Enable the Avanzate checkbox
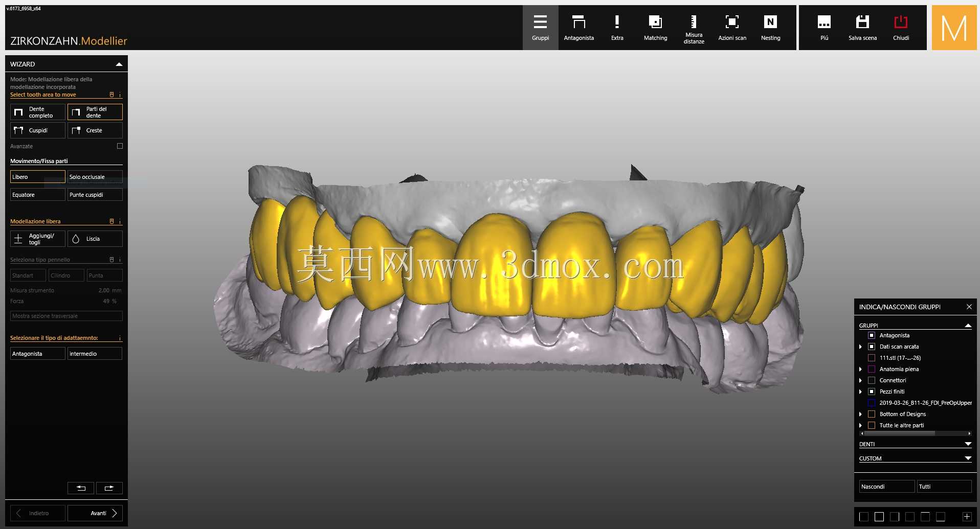 120,146
